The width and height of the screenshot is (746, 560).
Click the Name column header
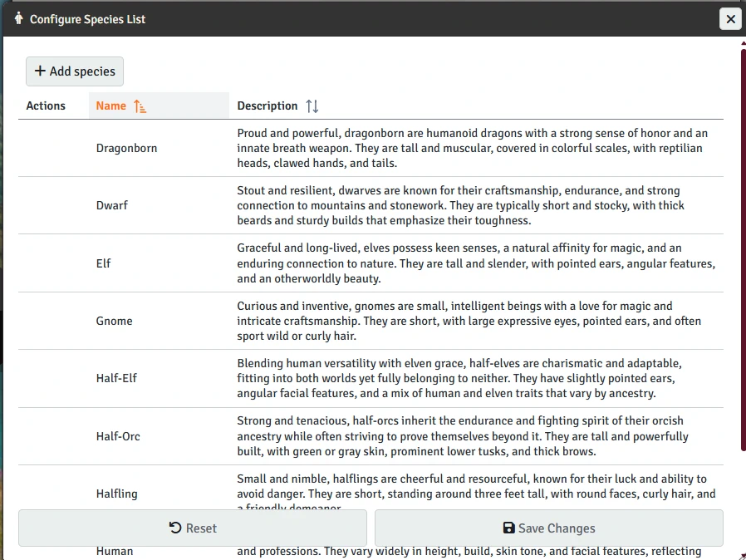[x=111, y=106]
